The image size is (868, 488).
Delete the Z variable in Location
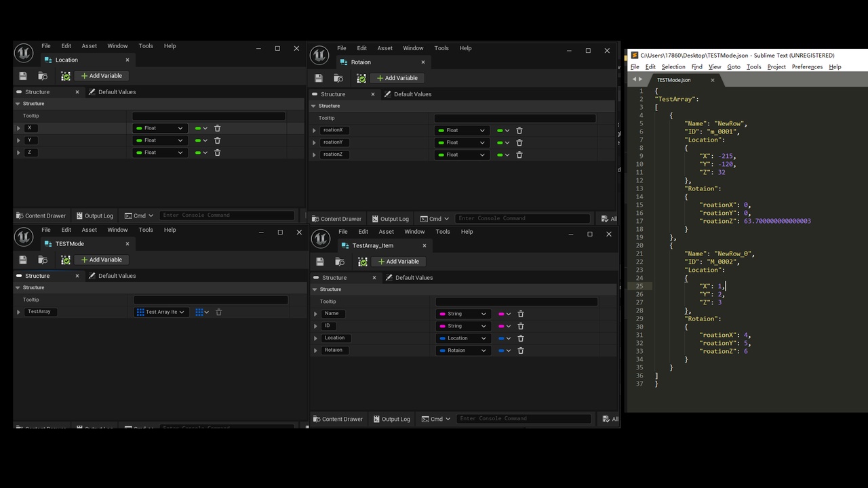coord(218,152)
